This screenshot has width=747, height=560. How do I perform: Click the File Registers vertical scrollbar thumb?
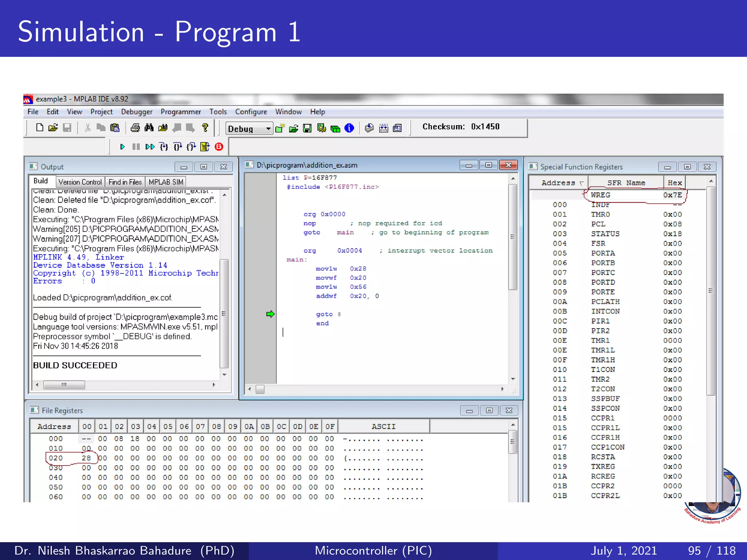[512, 442]
